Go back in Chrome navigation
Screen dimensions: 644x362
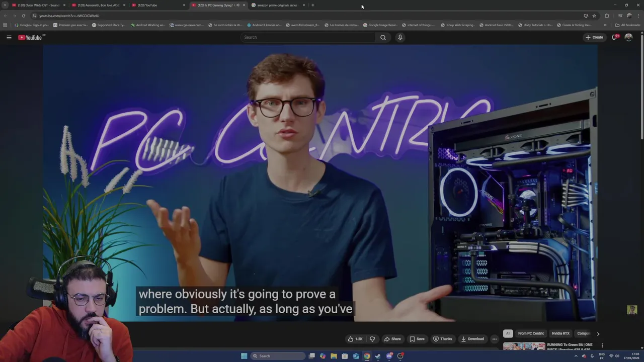click(x=6, y=16)
